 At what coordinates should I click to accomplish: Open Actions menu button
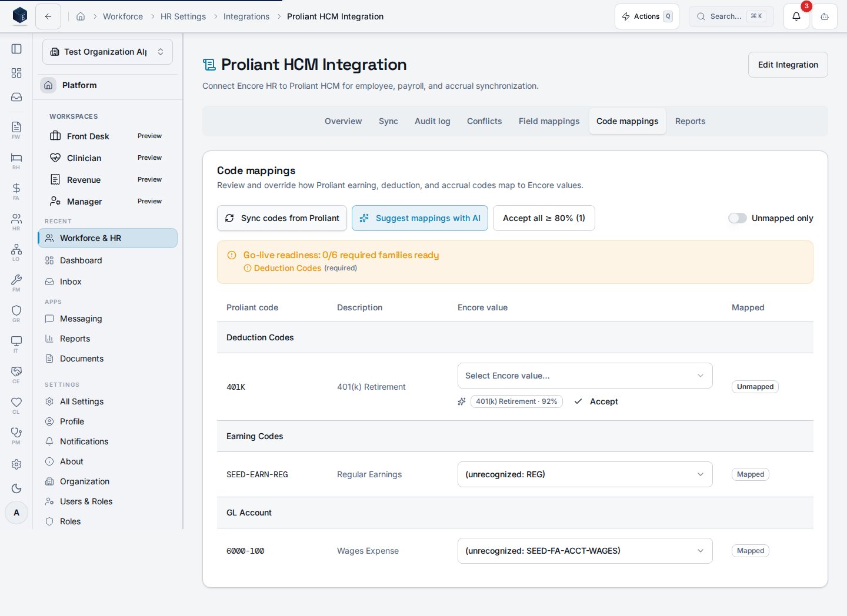point(647,16)
